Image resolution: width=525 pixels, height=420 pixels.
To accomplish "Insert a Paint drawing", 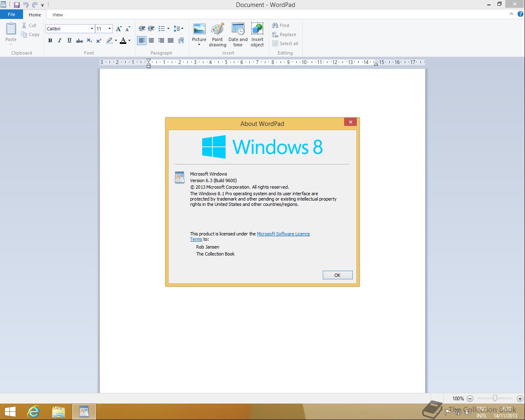I will (217, 35).
